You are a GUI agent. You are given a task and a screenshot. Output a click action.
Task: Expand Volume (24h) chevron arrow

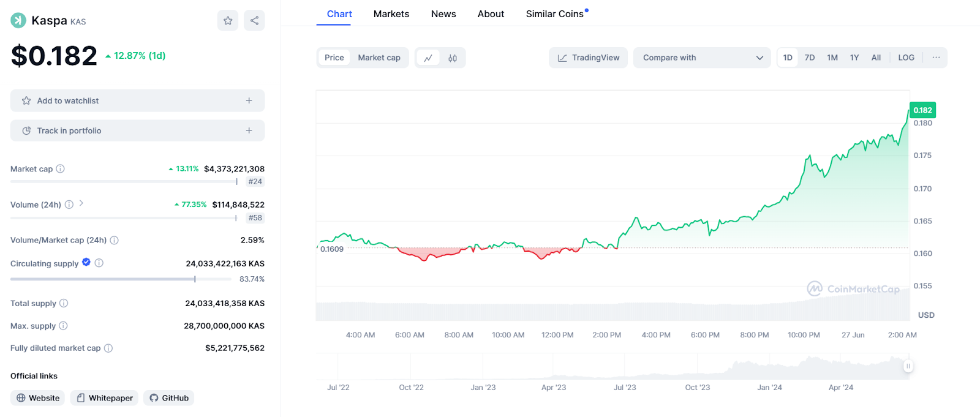tap(81, 203)
